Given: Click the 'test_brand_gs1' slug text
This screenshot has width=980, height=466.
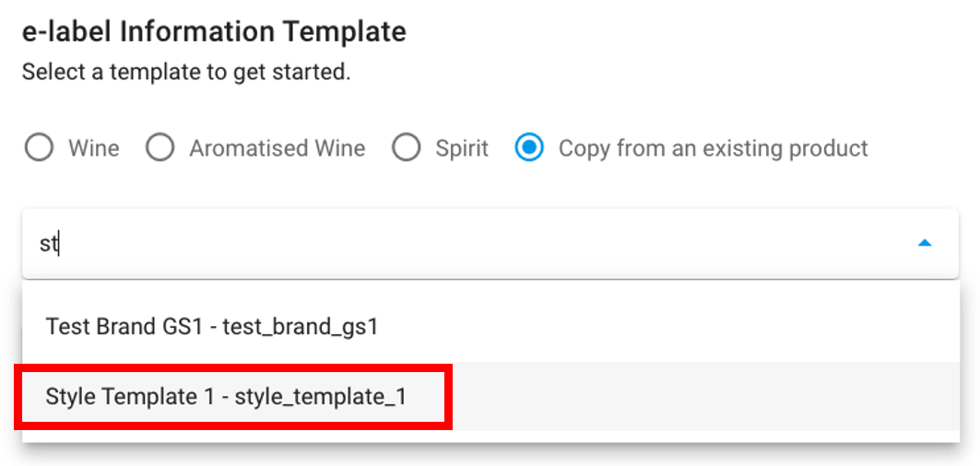Looking at the screenshot, I should click(301, 327).
